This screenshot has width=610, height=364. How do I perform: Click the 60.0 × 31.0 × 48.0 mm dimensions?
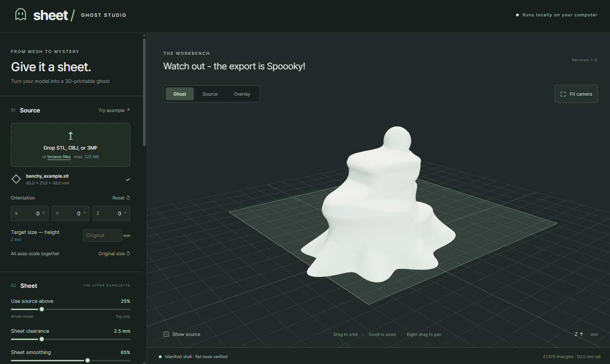(48, 183)
